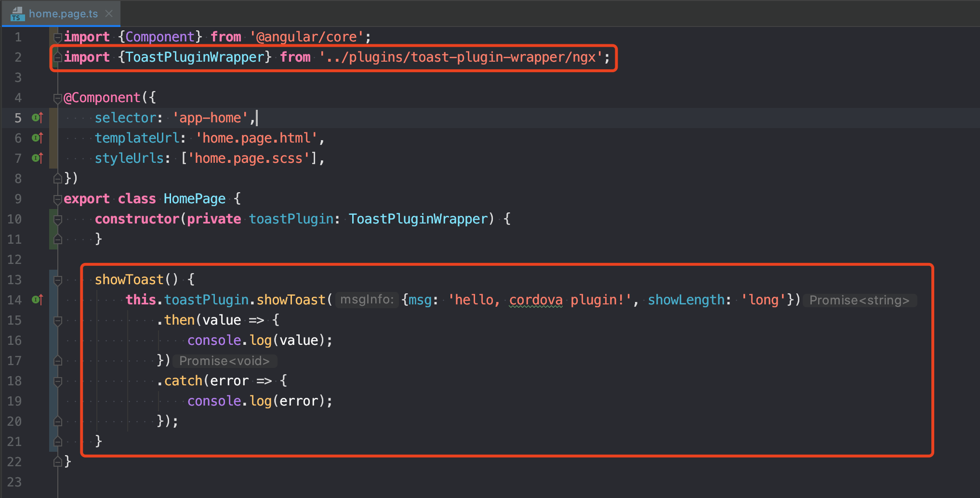Fold the HomePage class at line 9
The image size is (980, 498).
(58, 199)
